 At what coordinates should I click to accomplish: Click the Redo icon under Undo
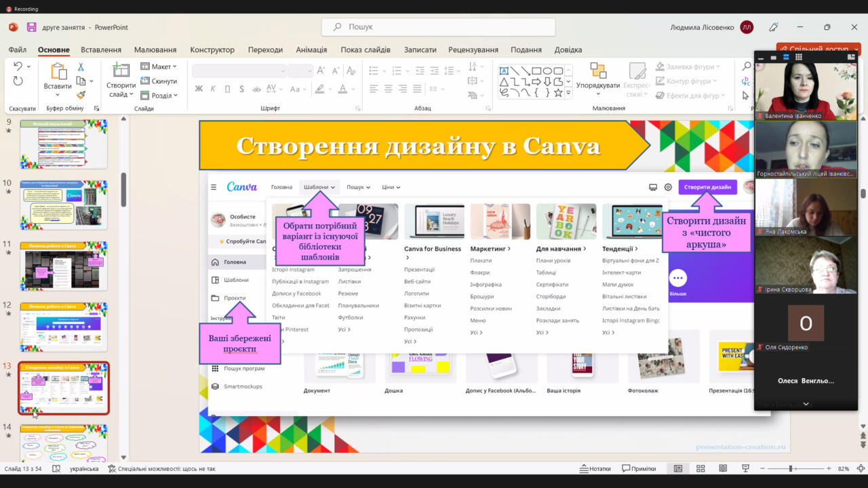[x=18, y=81]
